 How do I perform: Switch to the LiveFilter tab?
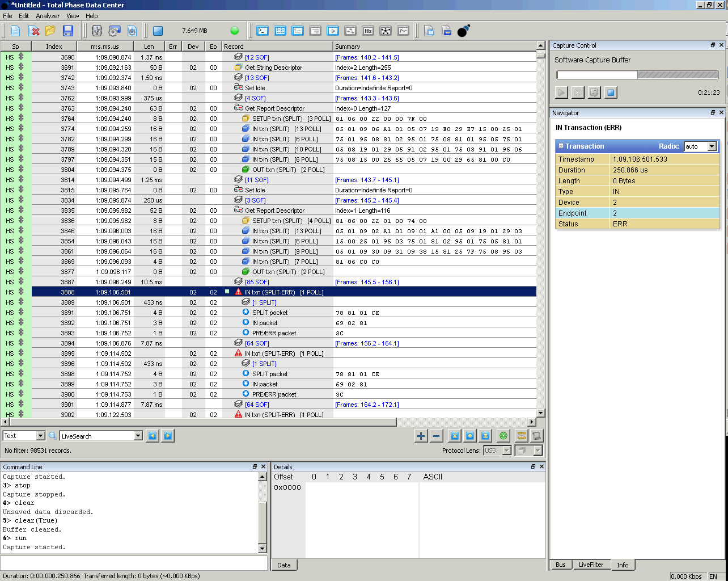pos(591,565)
